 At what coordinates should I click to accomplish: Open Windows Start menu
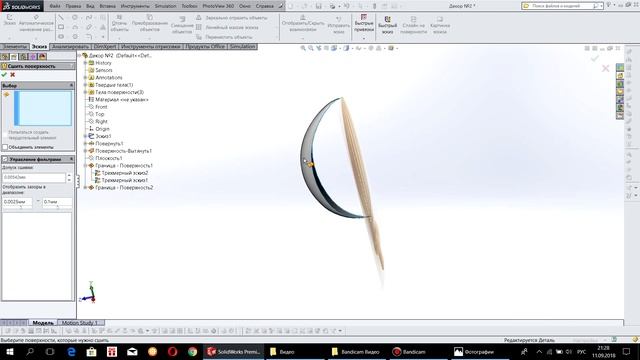pos(10,352)
